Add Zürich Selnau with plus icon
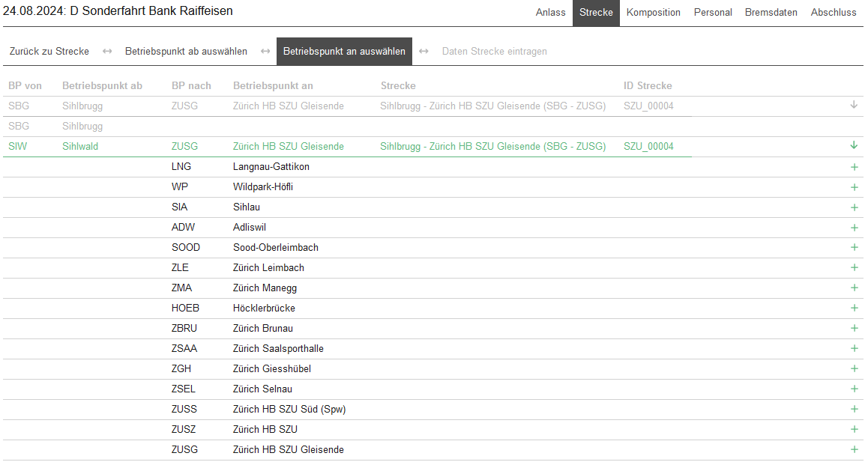This screenshot has width=868, height=465. pyautogui.click(x=854, y=389)
